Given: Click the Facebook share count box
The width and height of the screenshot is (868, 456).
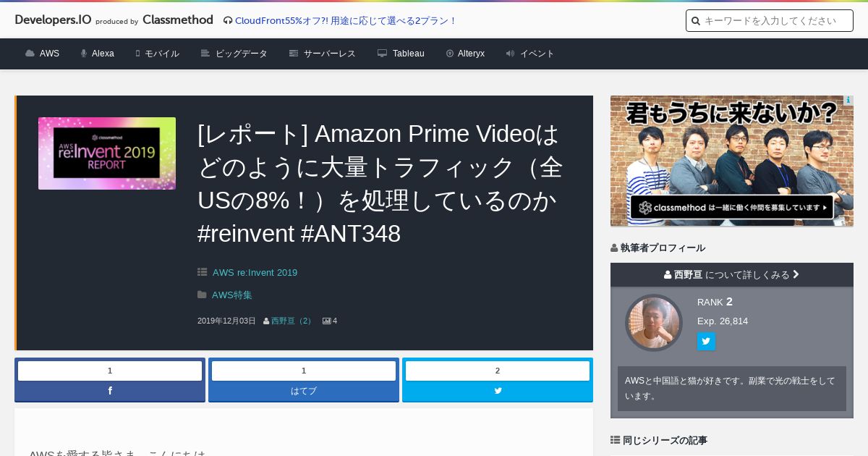Looking at the screenshot, I should click(110, 371).
